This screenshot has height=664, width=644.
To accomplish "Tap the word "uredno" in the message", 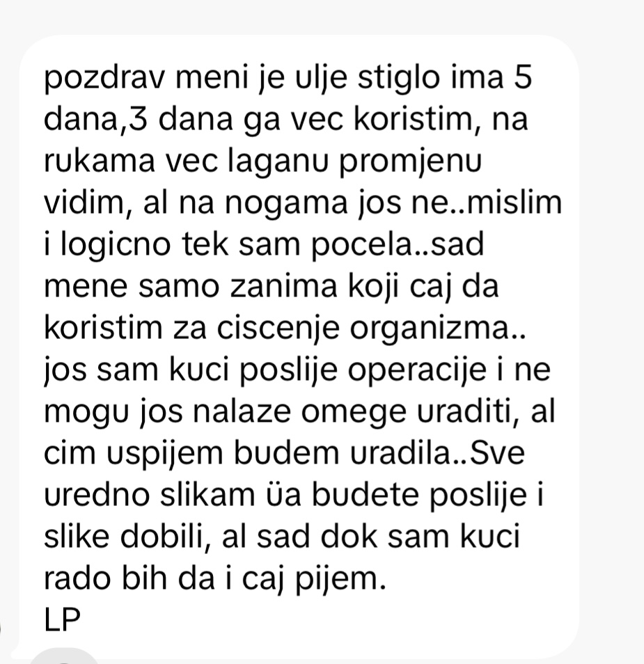I will click(x=97, y=495).
